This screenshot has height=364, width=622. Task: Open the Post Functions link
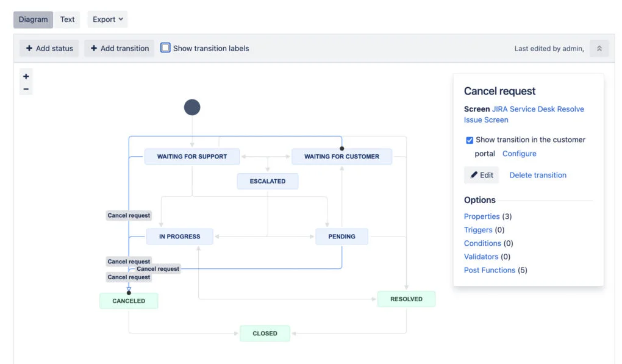pos(489,270)
